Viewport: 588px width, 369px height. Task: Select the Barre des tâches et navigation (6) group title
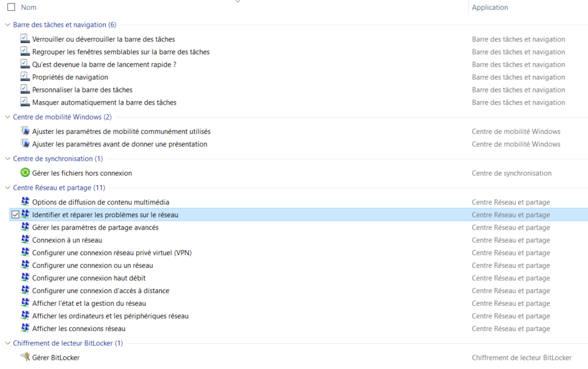click(64, 25)
